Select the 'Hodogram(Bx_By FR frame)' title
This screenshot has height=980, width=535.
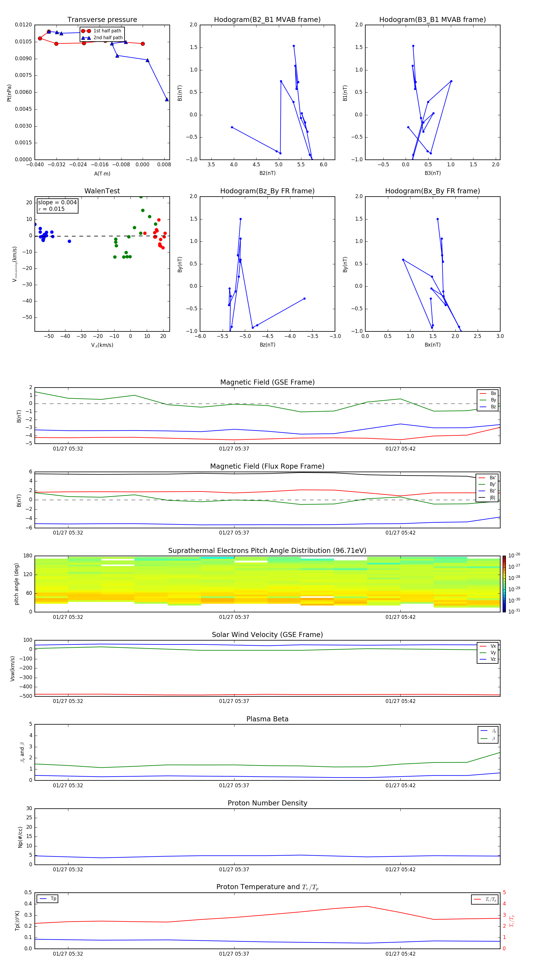click(432, 191)
